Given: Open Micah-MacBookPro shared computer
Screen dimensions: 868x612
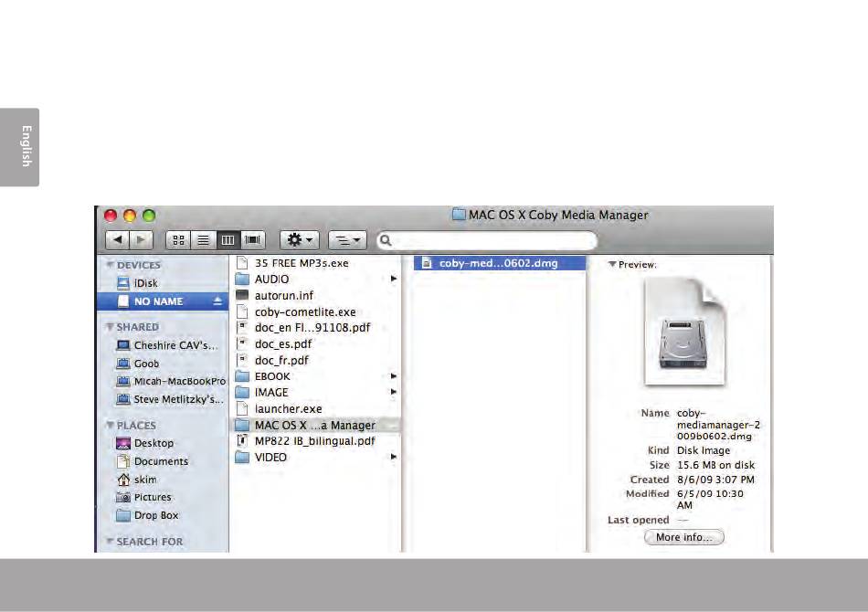Looking at the screenshot, I should point(163,381).
